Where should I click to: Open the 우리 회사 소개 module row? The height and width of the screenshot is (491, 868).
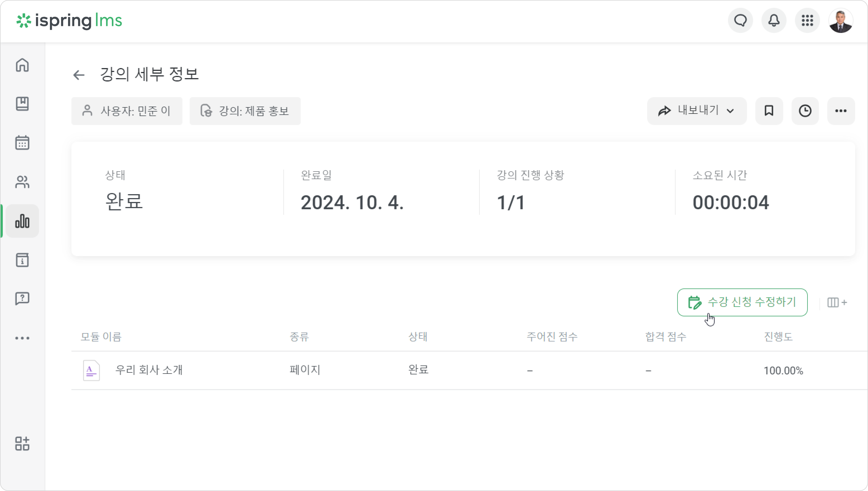469,370
